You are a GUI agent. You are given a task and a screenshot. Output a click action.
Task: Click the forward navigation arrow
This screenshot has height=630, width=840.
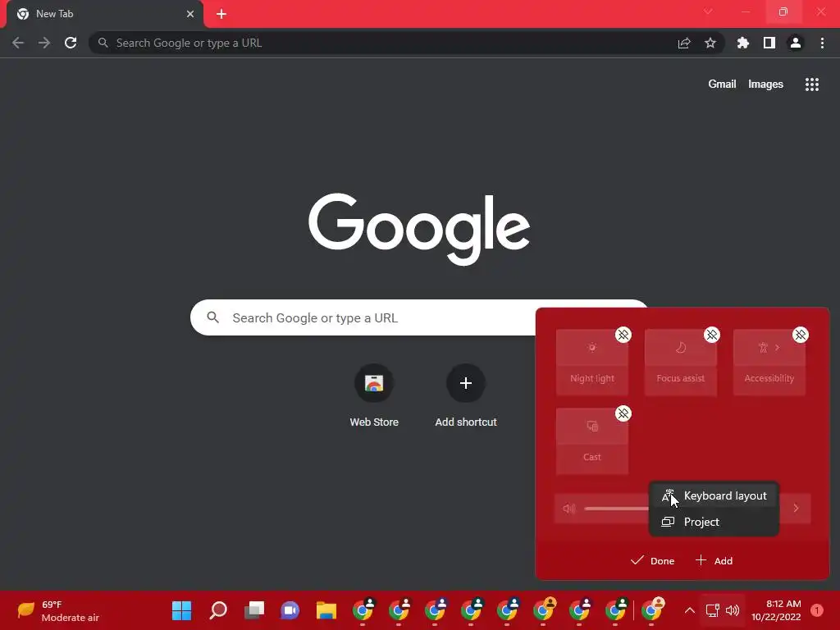pos(44,43)
